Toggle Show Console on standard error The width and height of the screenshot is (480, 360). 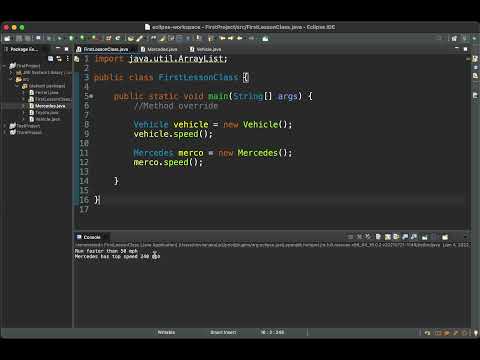pos(414,237)
